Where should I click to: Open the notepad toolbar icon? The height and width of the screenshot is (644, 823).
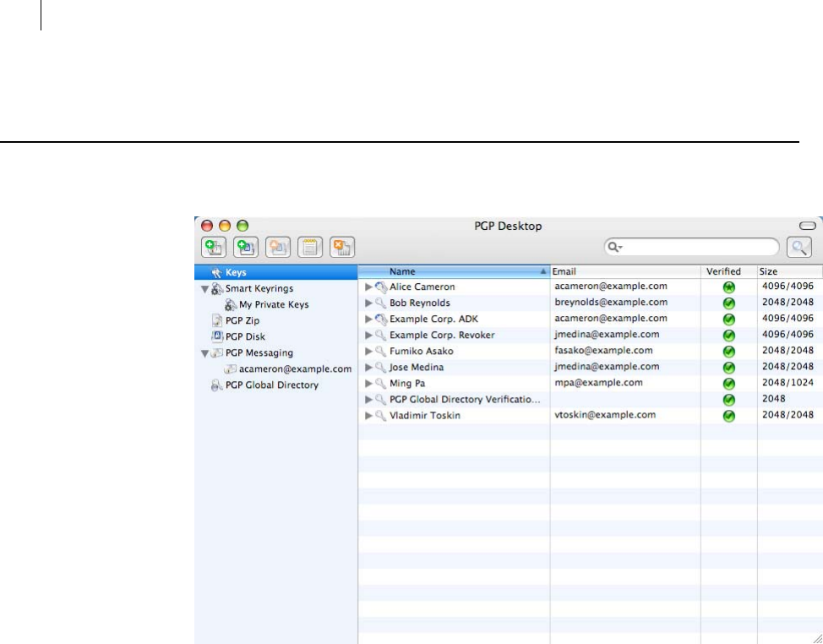[310, 248]
